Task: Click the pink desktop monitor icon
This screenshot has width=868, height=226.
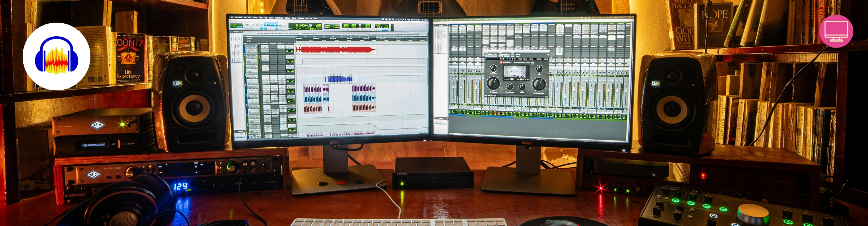Action: pyautogui.click(x=836, y=31)
